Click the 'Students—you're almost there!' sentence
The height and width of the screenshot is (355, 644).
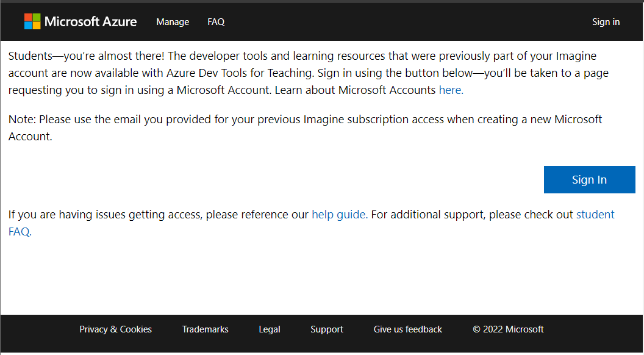[x=86, y=56]
